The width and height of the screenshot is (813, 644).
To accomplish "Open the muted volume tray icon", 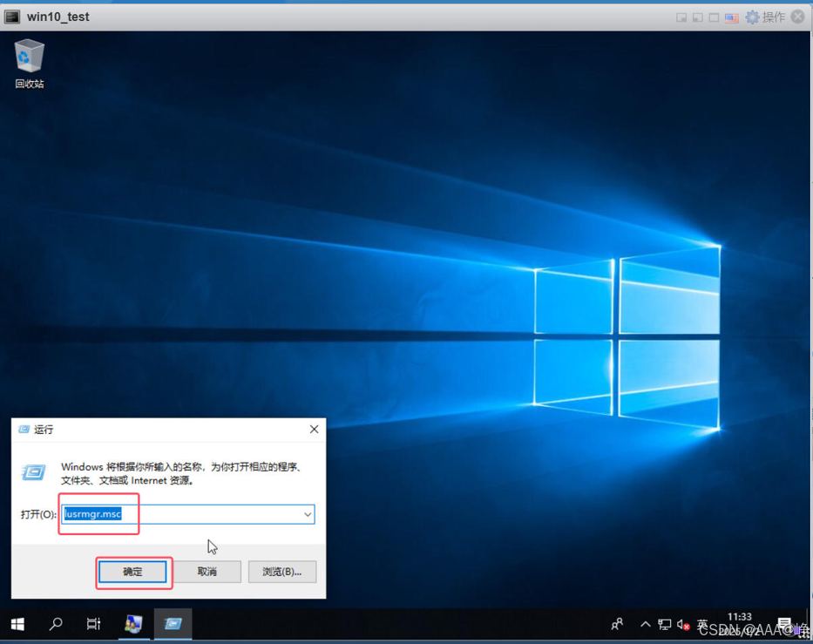I will [683, 625].
